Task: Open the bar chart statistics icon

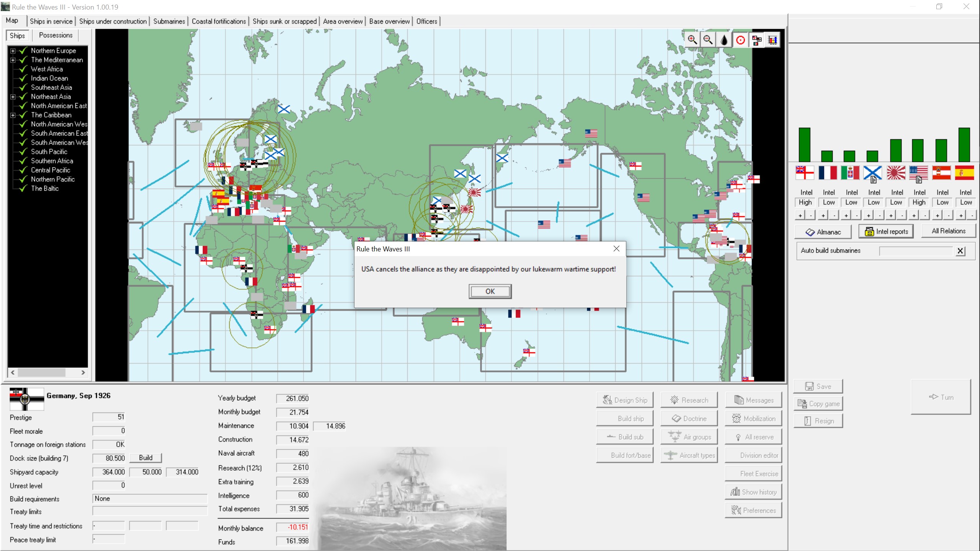Action: [773, 40]
